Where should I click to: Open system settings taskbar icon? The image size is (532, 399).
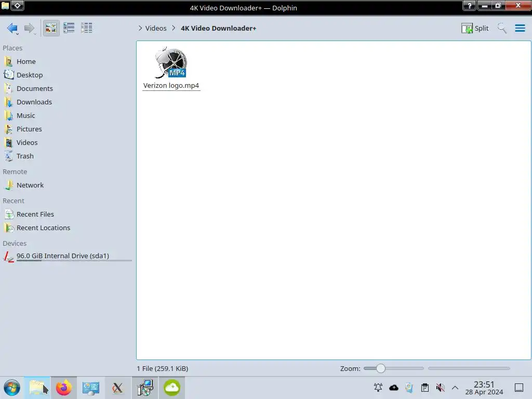(x=90, y=388)
